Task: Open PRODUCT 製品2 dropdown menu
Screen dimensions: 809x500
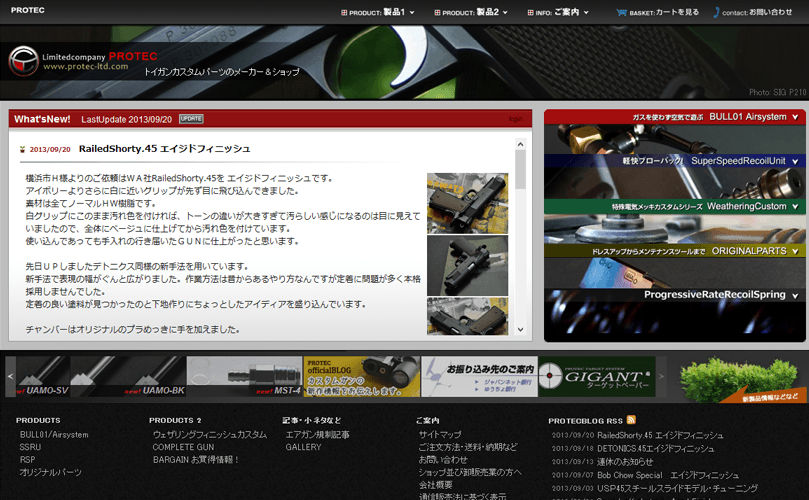Action: [471, 12]
